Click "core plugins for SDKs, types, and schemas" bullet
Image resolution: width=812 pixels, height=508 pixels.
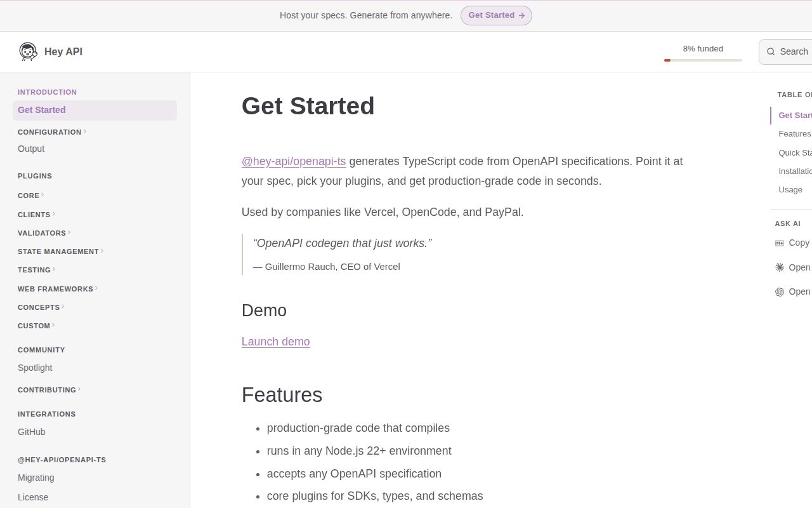(x=375, y=496)
